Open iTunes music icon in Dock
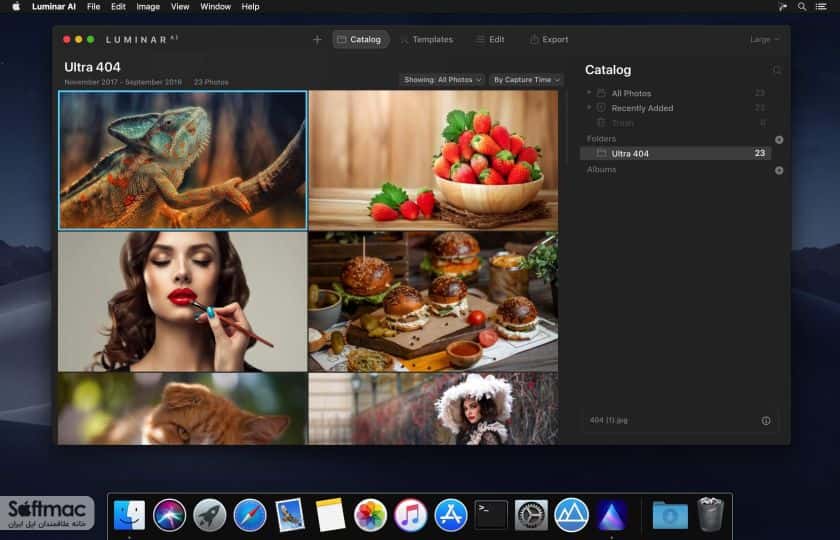 tap(410, 515)
